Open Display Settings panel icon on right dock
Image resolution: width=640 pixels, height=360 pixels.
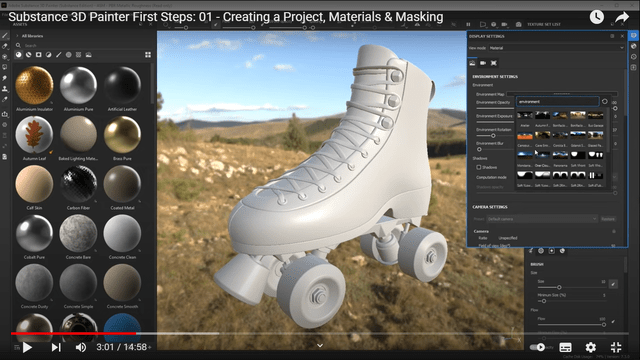(633, 36)
